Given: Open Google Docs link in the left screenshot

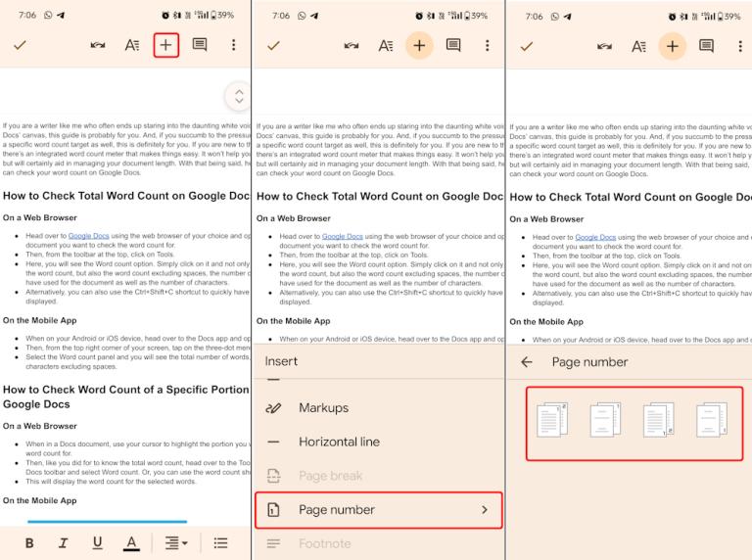Looking at the screenshot, I should [x=88, y=236].
